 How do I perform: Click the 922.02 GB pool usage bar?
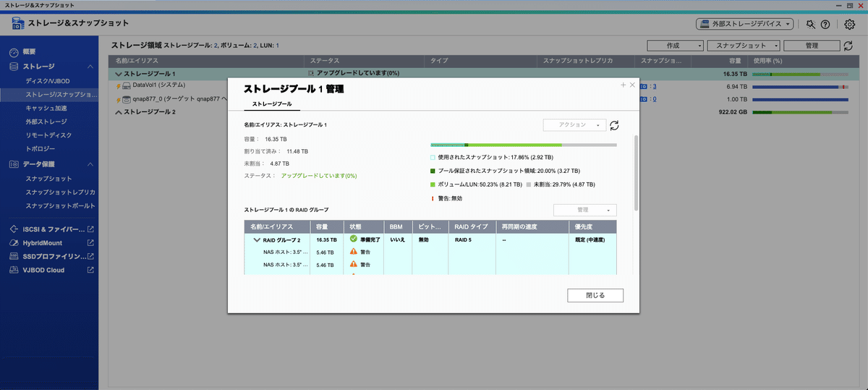(800, 112)
